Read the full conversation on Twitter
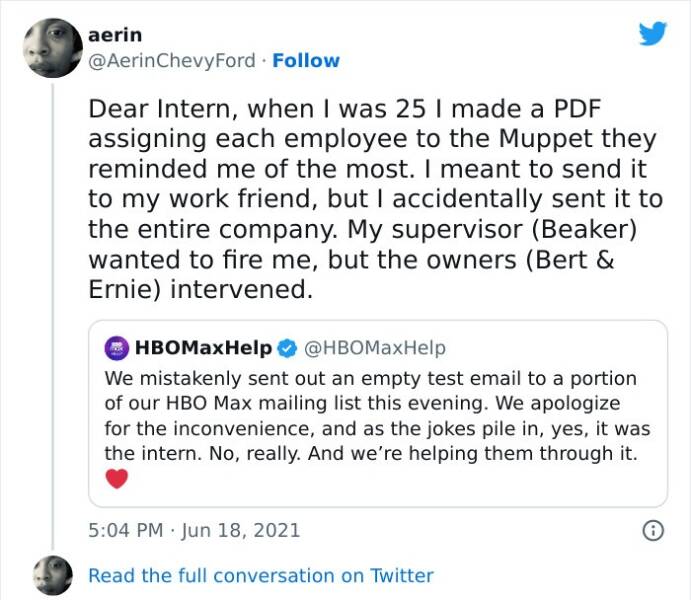The height and width of the screenshot is (600, 691). click(260, 575)
